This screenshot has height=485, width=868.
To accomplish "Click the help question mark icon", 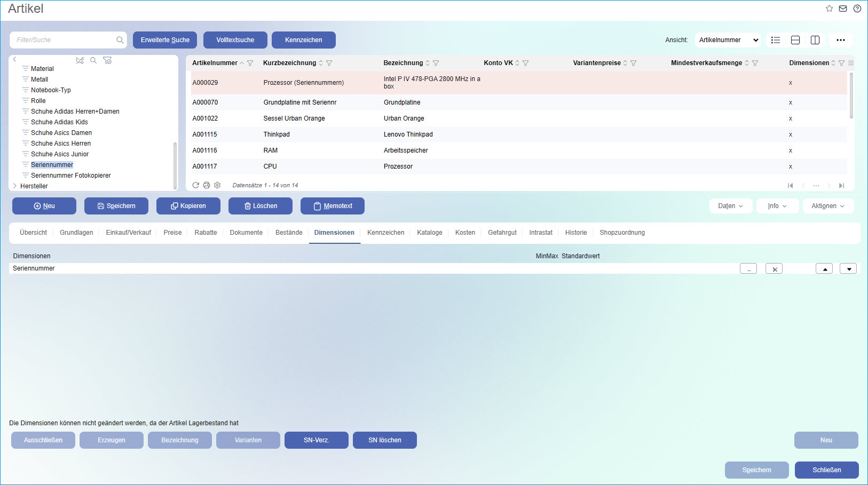I will (x=857, y=8).
